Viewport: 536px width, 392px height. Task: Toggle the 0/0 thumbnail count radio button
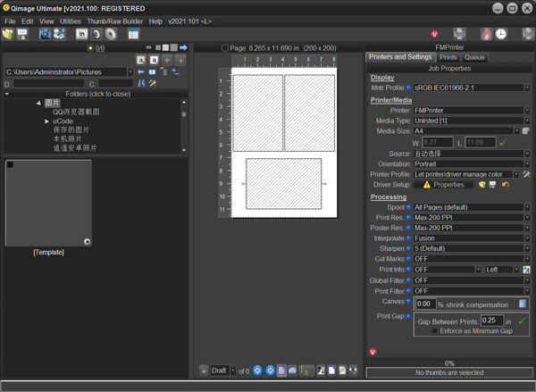point(89,48)
